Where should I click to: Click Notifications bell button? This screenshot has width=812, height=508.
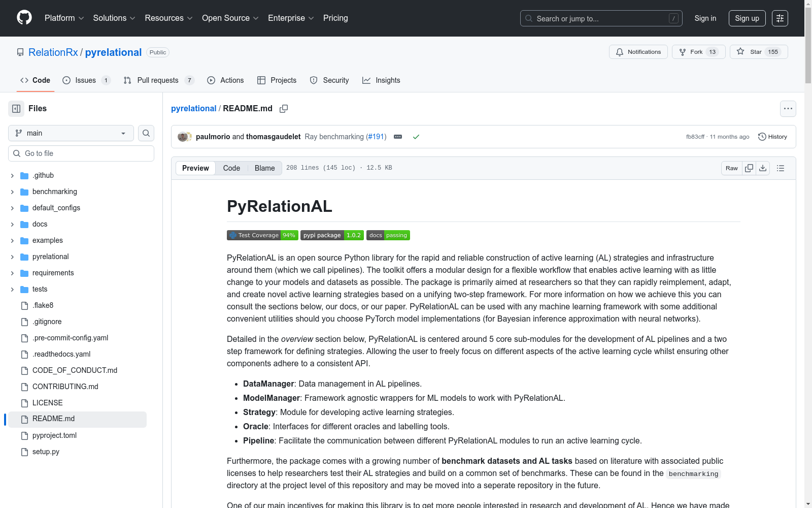638,52
